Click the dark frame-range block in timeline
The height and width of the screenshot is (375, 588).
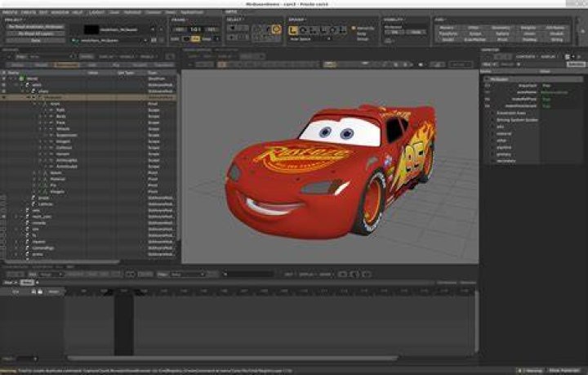point(124,324)
